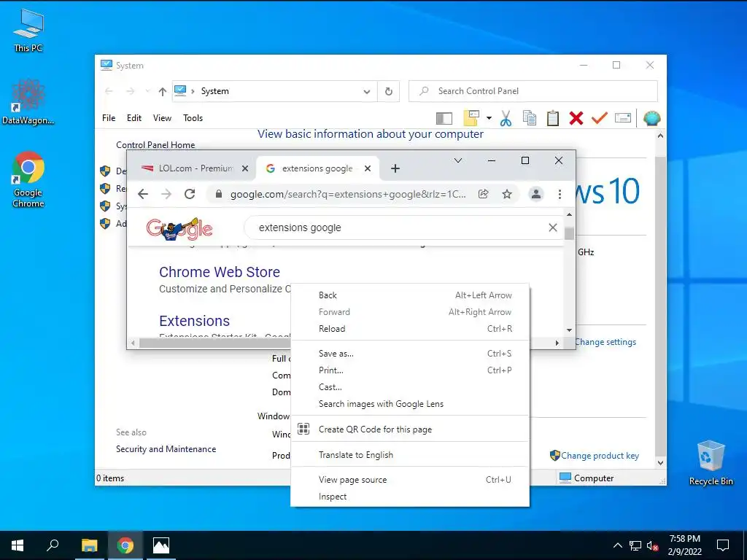Open taskbar Search magnifier
The height and width of the screenshot is (560, 747).
pyautogui.click(x=53, y=545)
